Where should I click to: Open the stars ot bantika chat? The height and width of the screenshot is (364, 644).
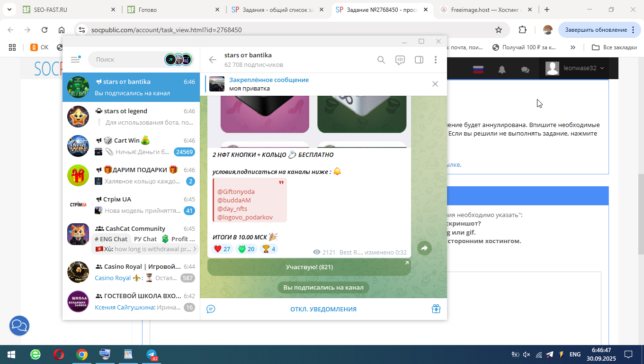tap(131, 87)
